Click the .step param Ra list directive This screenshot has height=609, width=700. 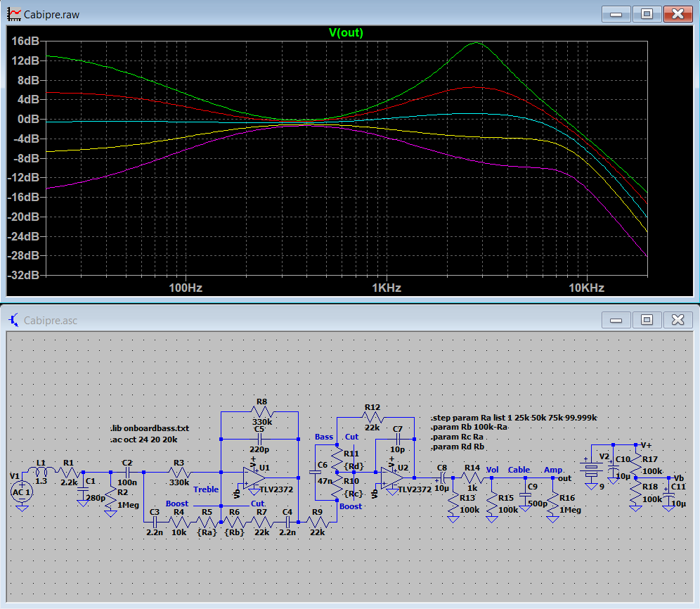pos(514,418)
